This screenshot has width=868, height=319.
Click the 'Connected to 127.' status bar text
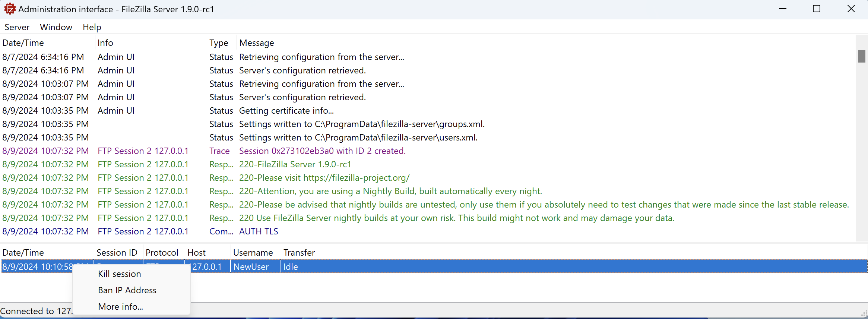point(36,311)
